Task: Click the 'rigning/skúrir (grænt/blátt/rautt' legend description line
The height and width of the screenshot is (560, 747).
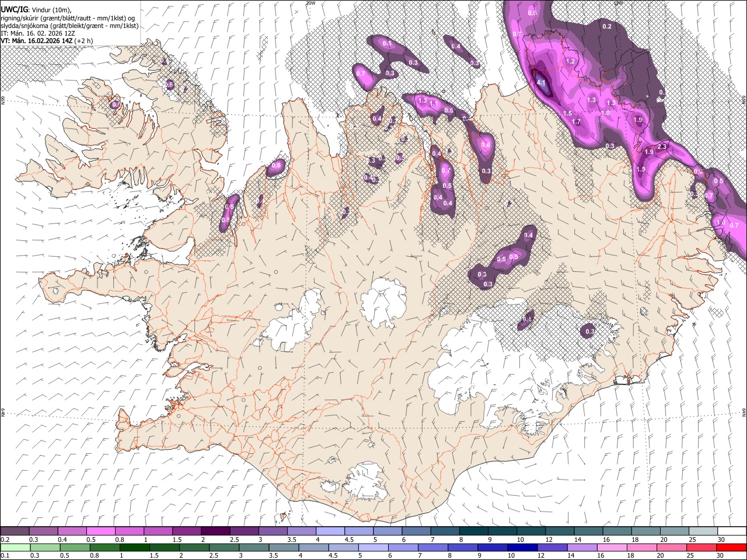Action: point(68,18)
